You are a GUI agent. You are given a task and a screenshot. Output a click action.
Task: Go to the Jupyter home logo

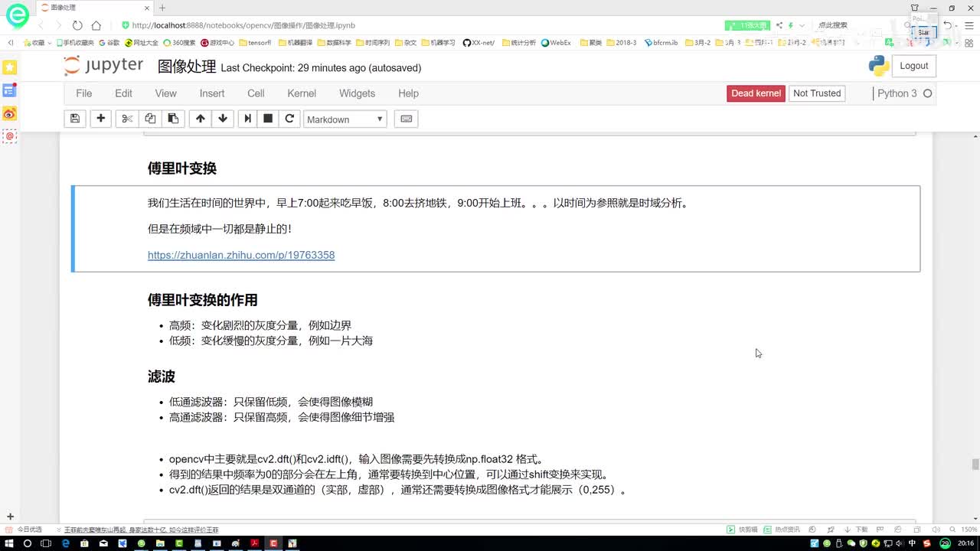(103, 66)
